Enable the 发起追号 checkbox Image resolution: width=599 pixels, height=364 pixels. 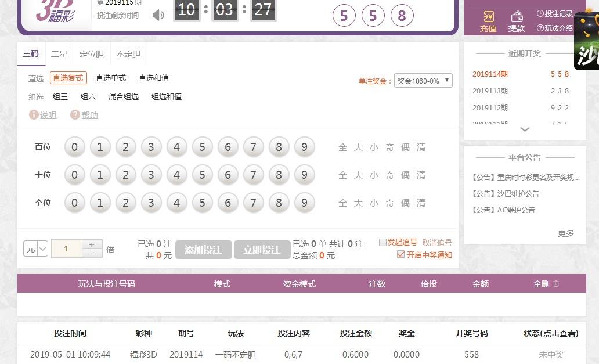tap(383, 243)
